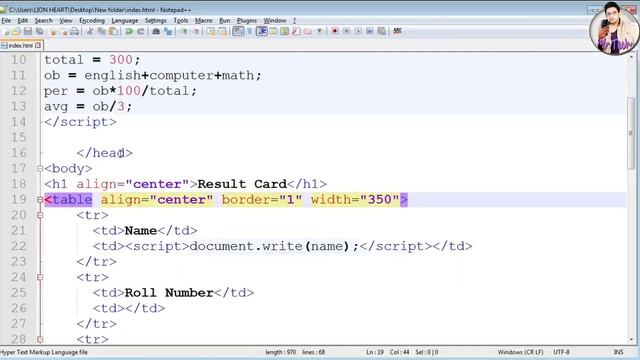Cut selection with the scissors icon
The width and height of the screenshot is (640, 360).
(90, 31)
